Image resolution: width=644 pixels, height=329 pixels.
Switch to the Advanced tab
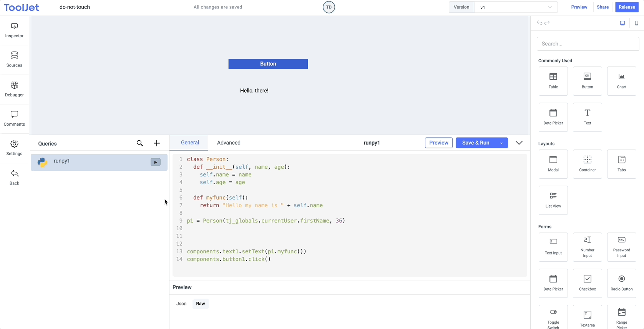[229, 143]
